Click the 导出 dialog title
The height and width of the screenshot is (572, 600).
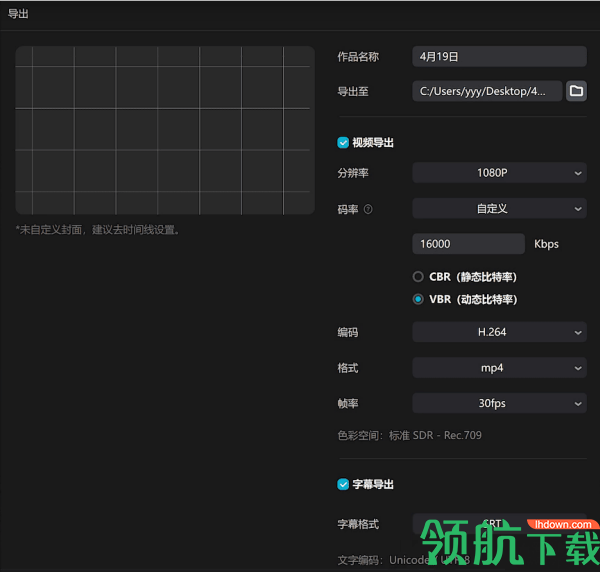[18, 14]
